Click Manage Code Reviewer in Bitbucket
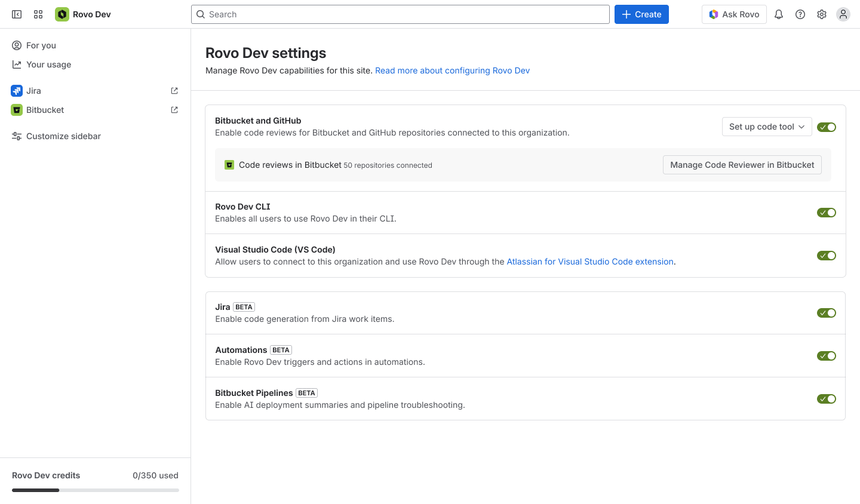The height and width of the screenshot is (504, 860). pyautogui.click(x=742, y=165)
